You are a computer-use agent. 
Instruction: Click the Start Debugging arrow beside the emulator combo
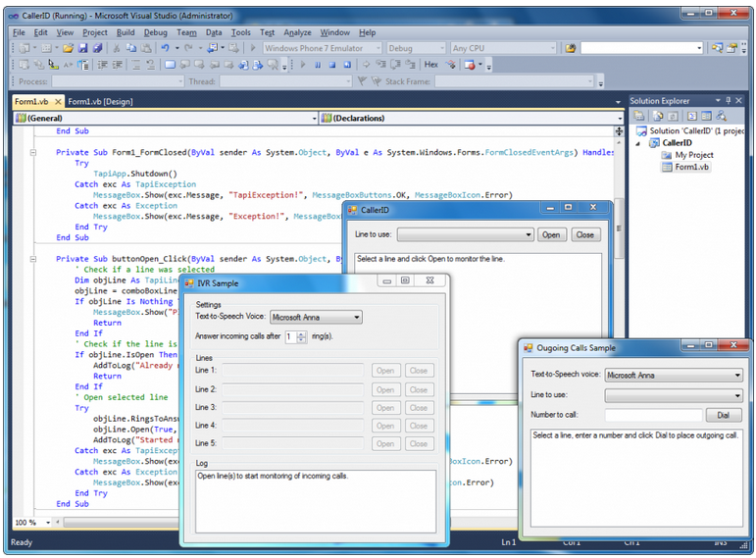pyautogui.click(x=253, y=48)
